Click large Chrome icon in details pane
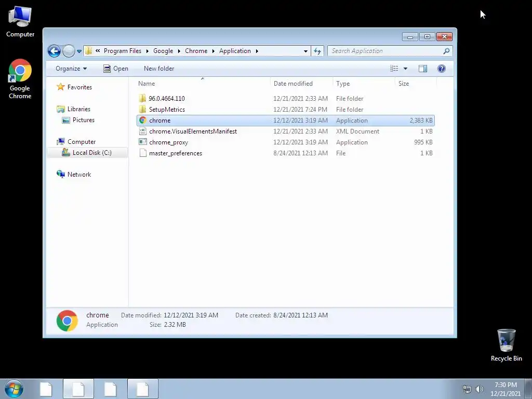This screenshot has width=532, height=399. 67,321
